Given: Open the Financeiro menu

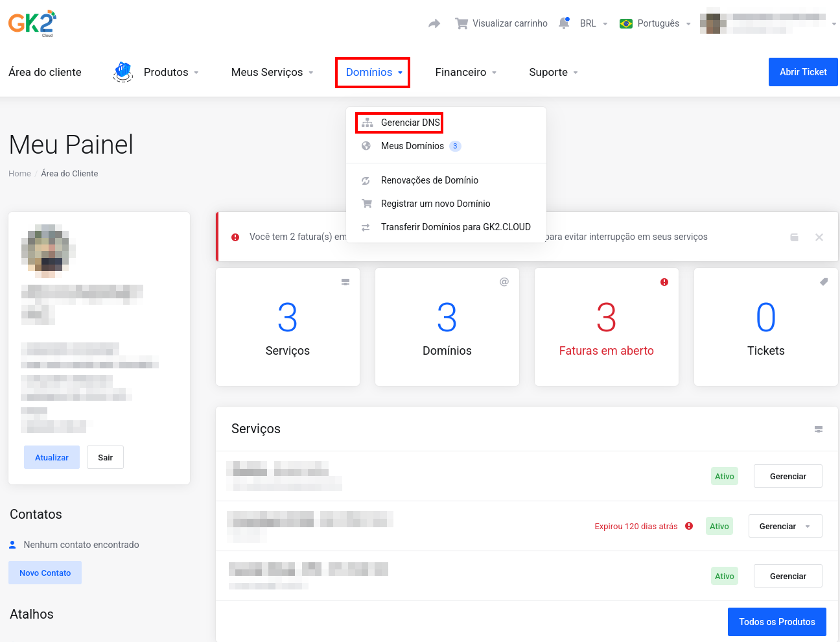Looking at the screenshot, I should pyautogui.click(x=466, y=72).
